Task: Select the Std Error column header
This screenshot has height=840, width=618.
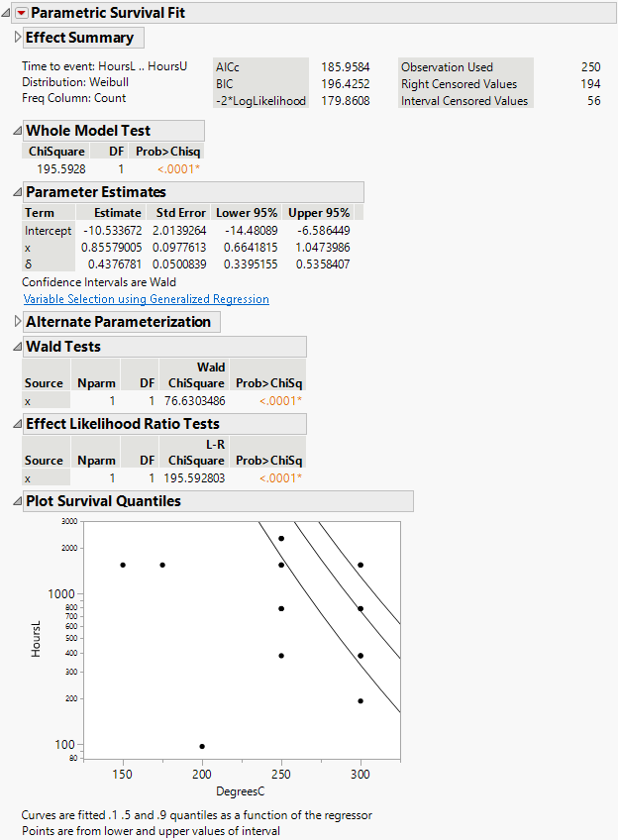Action: [180, 213]
